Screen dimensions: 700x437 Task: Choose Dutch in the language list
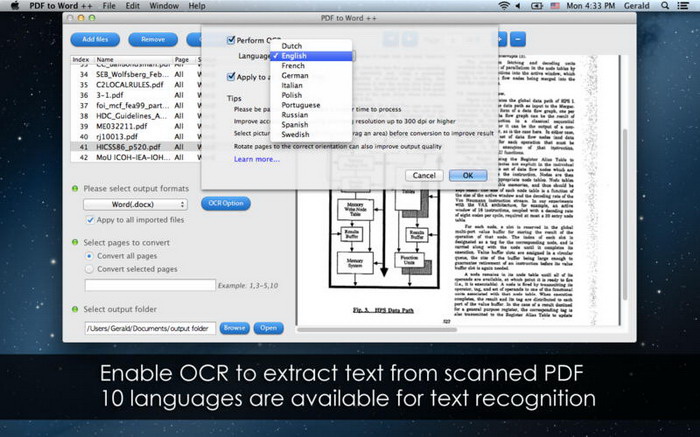tap(311, 46)
